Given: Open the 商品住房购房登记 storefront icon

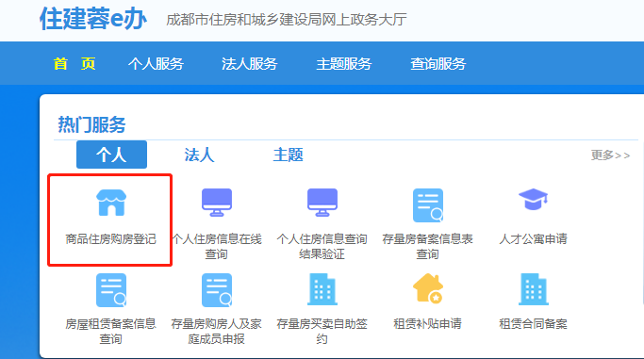Looking at the screenshot, I should (111, 203).
